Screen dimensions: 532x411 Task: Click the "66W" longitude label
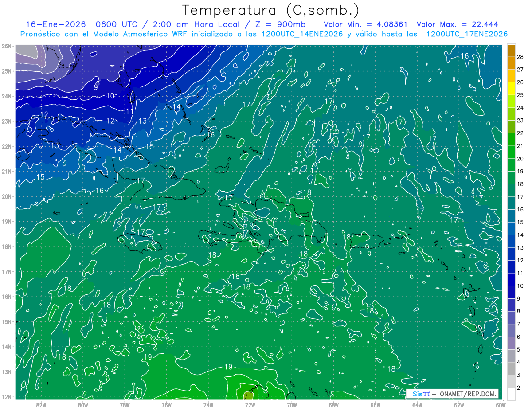coord(376,405)
